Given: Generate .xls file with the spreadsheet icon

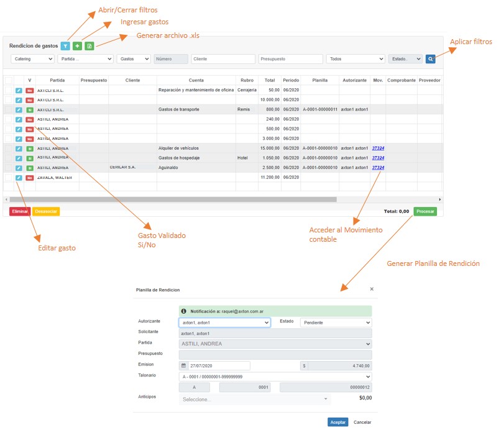Looking at the screenshot, I should pyautogui.click(x=89, y=46).
